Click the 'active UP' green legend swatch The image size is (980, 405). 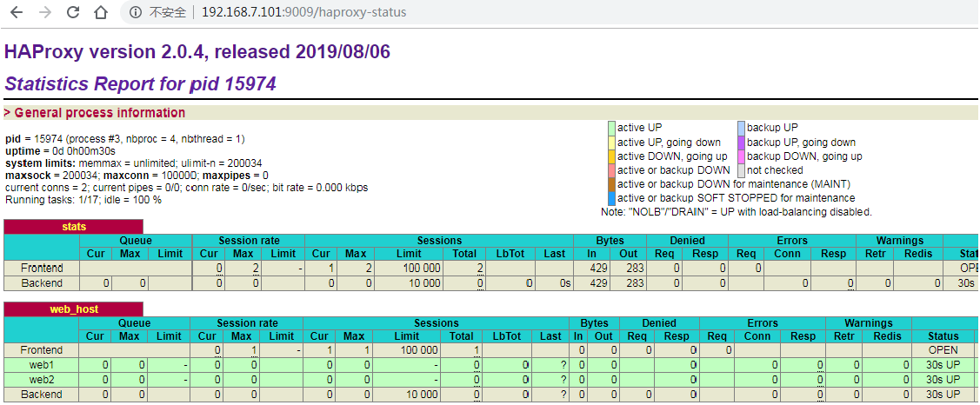click(x=612, y=128)
